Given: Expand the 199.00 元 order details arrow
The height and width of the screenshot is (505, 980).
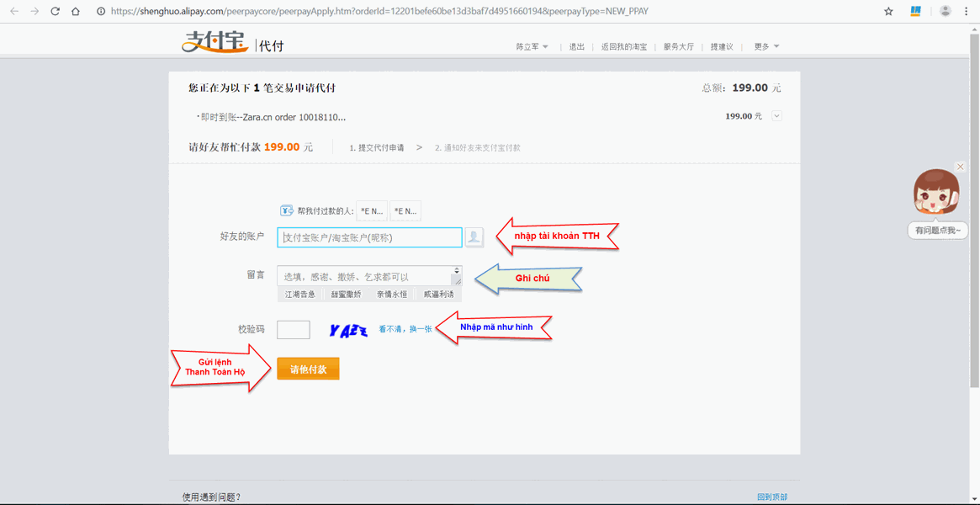Looking at the screenshot, I should (x=776, y=115).
